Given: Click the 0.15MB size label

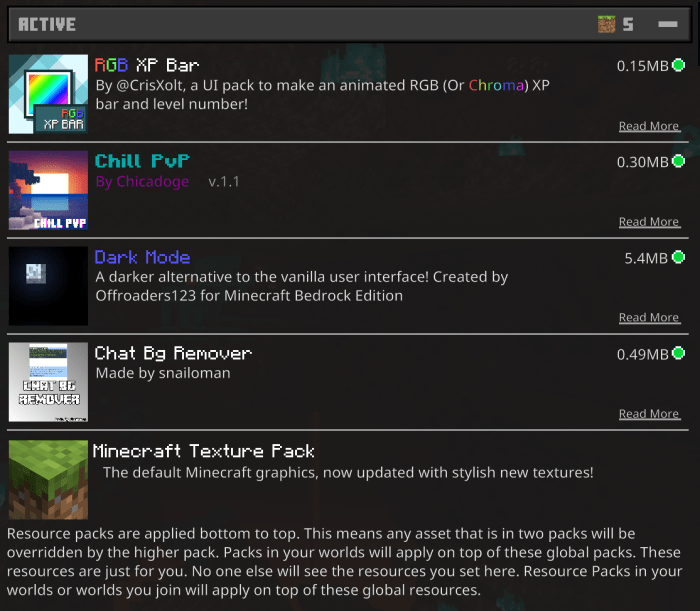Looking at the screenshot, I should (x=642, y=66).
